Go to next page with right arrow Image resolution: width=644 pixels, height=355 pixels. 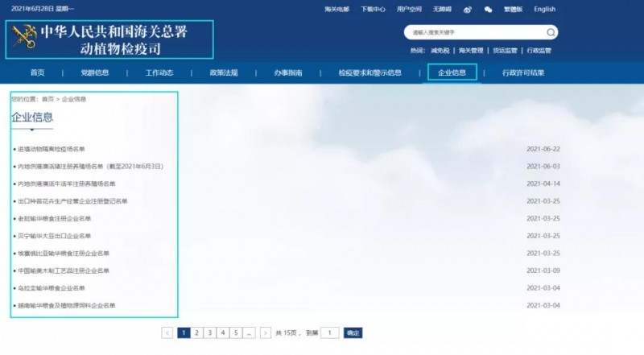click(266, 332)
